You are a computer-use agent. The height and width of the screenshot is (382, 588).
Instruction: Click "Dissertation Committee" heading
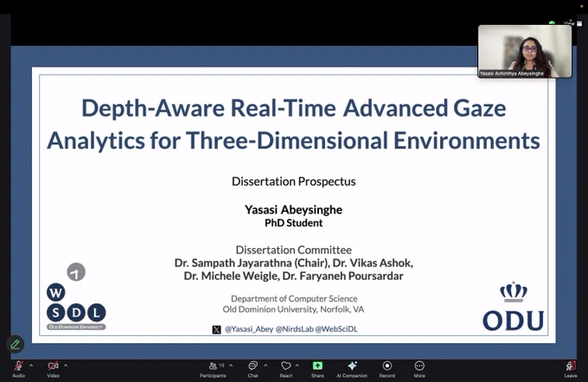[294, 250]
